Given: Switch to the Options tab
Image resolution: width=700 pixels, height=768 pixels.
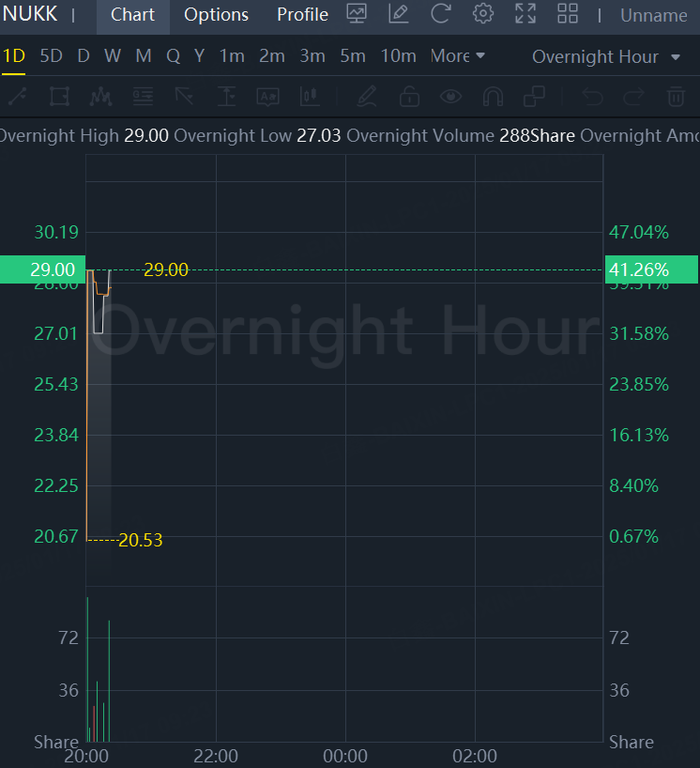Looking at the screenshot, I should (x=216, y=15).
